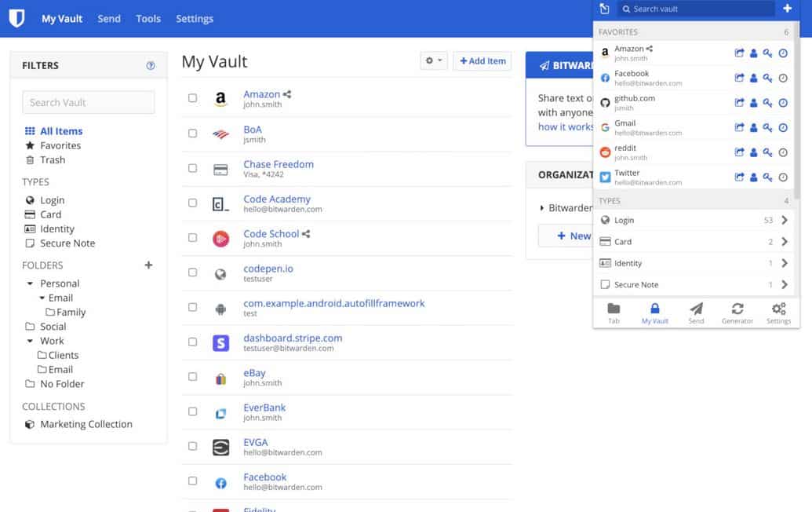The width and height of the screenshot is (812, 512).
Task: Tick the Code School checkbox
Action: tap(192, 237)
